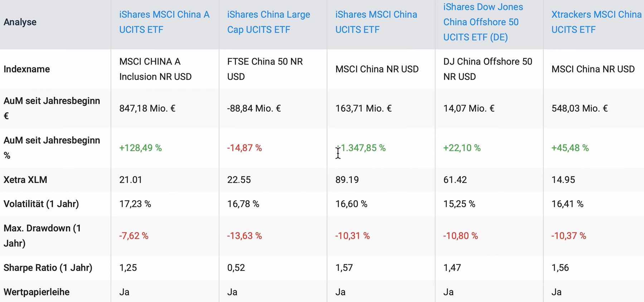Open the iShares China Large Cap UCITS ETF link
Viewport: 644px width, 302px height.
pyautogui.click(x=268, y=22)
